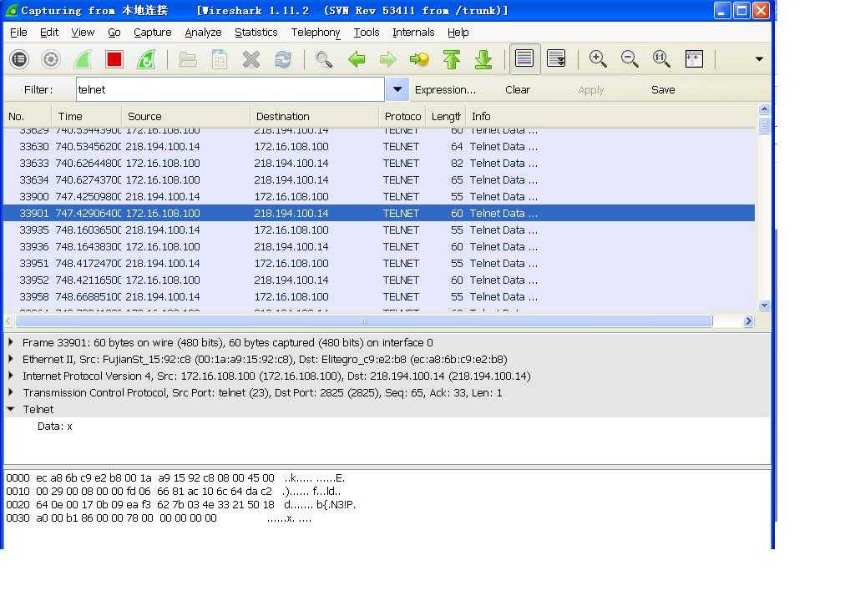
Task: Sort by the Destination column header
Action: tap(314, 116)
